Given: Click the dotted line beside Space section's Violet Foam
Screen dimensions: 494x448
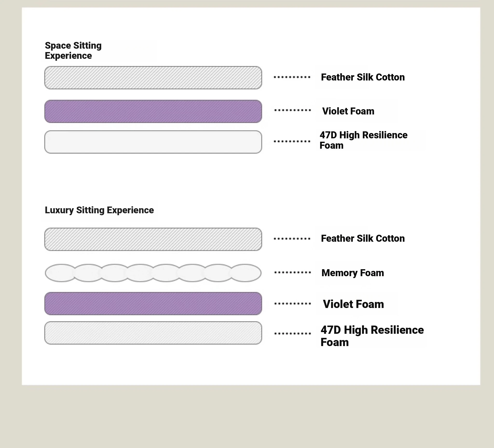Looking at the screenshot, I should click(x=293, y=110).
